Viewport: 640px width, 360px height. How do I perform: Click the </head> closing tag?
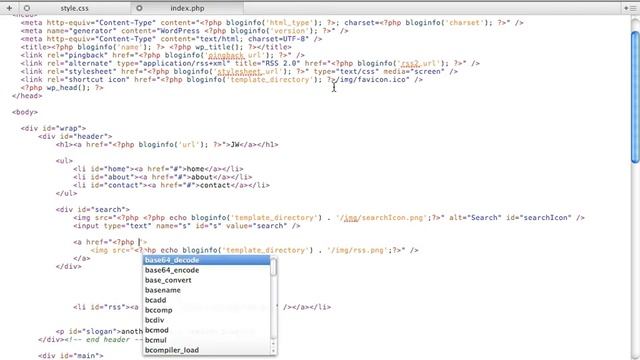click(x=27, y=96)
